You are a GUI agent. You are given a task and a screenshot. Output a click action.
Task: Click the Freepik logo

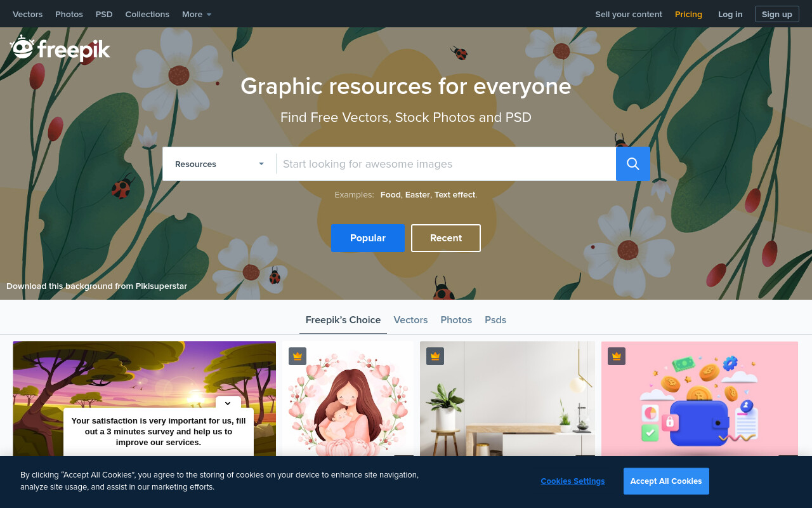60,48
